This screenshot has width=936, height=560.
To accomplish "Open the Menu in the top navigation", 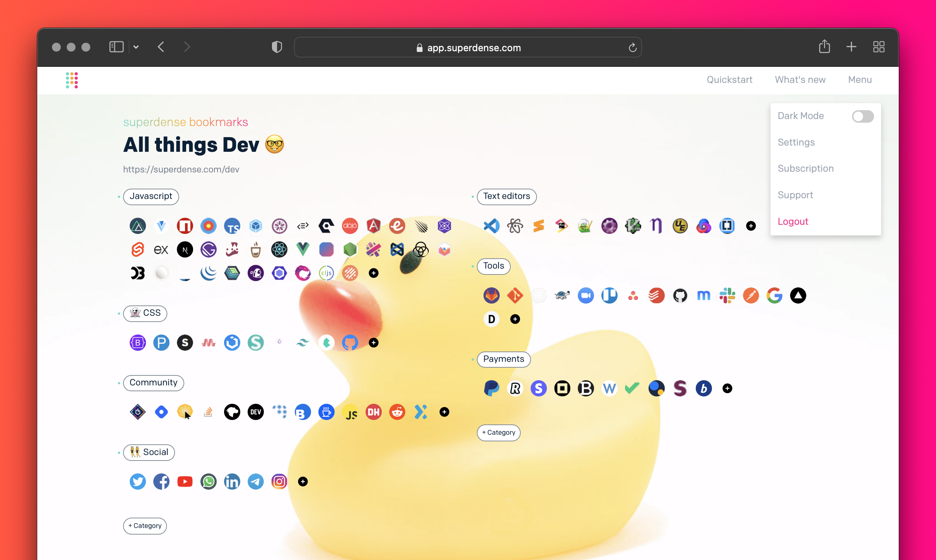I will pos(859,80).
